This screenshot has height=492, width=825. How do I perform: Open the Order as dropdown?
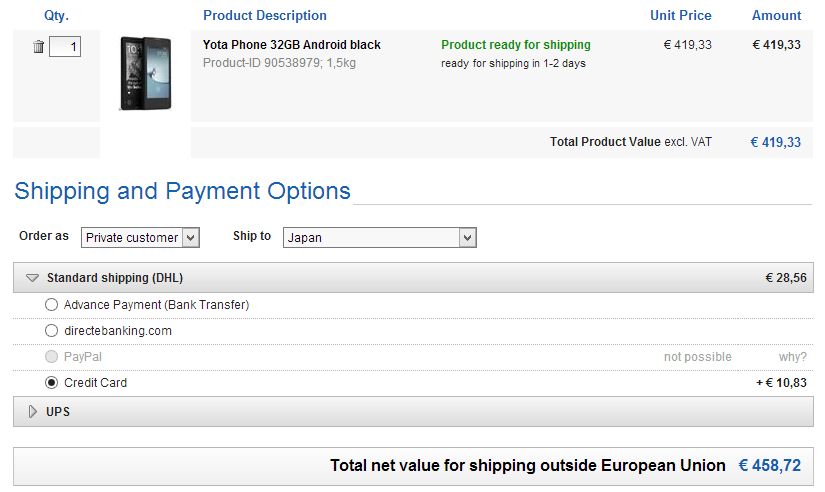pos(140,238)
